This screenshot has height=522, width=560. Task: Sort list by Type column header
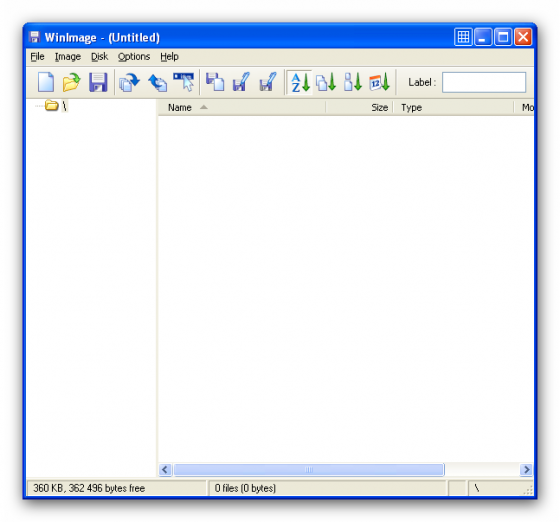pyautogui.click(x=453, y=107)
